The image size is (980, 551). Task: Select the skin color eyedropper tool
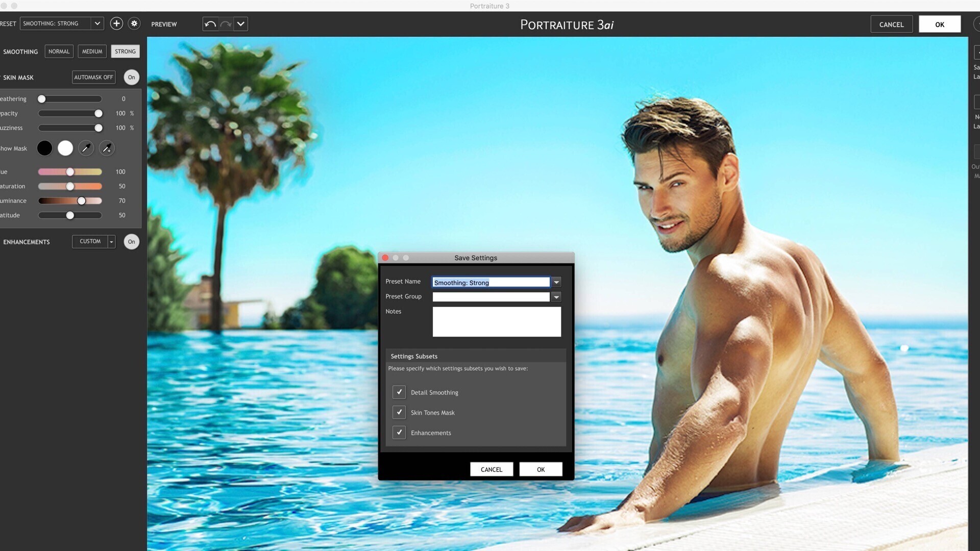tap(86, 148)
